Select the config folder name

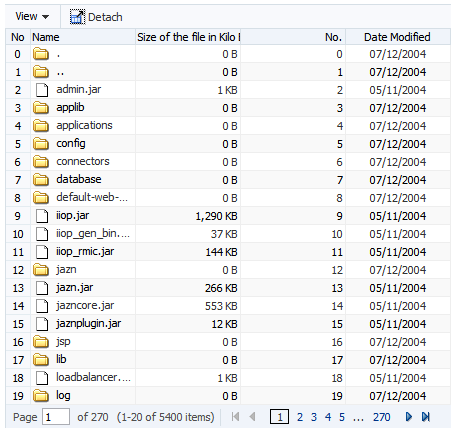point(71,144)
